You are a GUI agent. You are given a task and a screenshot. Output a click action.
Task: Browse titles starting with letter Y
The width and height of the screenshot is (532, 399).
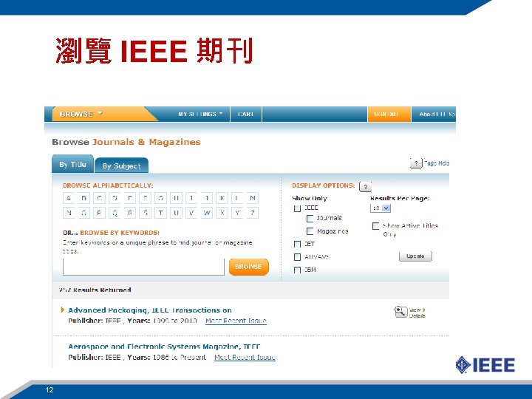click(237, 213)
